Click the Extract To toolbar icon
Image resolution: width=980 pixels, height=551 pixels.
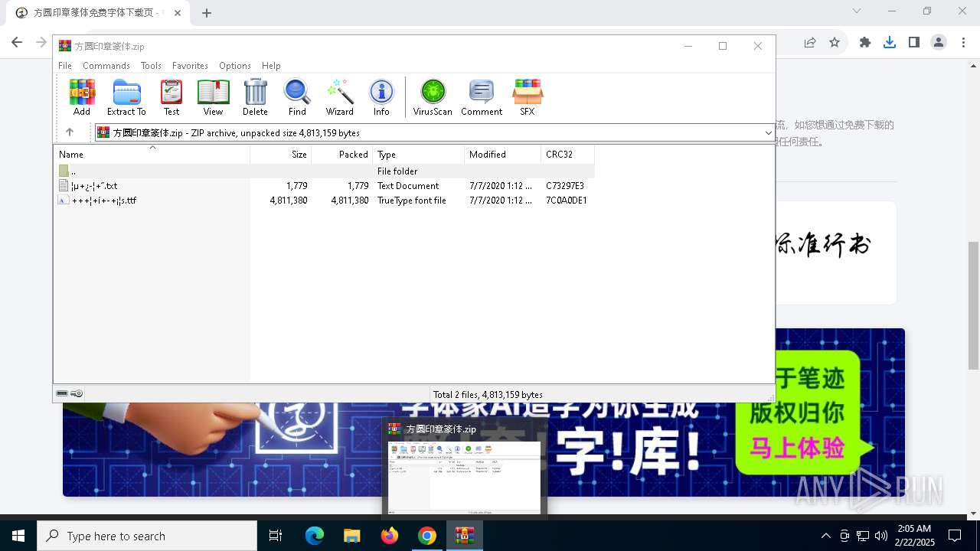pyautogui.click(x=126, y=97)
